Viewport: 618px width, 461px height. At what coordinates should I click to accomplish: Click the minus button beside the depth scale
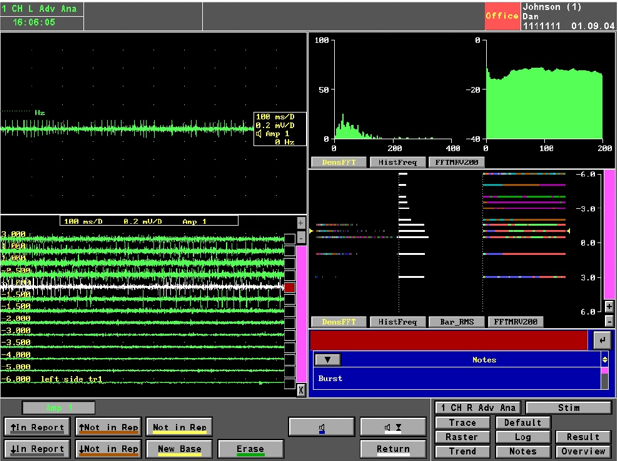(x=609, y=321)
